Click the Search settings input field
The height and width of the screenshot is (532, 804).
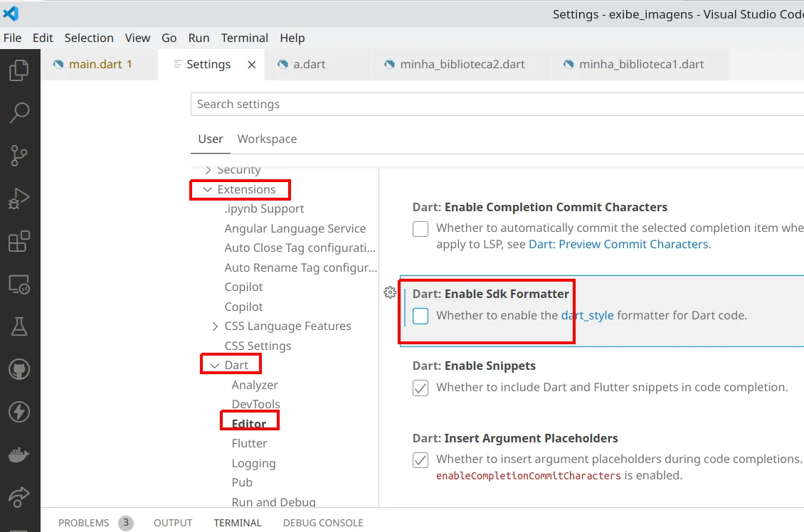click(497, 105)
